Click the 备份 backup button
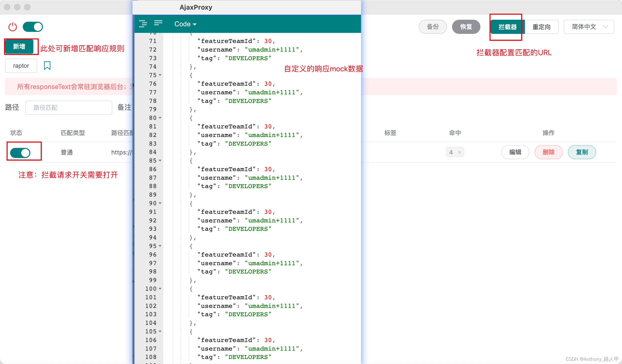Viewport: 622px width, 364px height. 433,27
